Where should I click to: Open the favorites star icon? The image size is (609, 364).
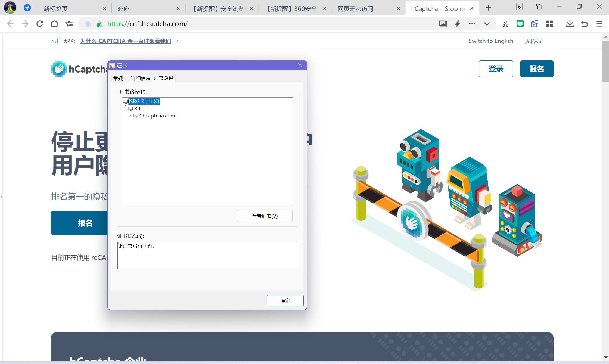[x=69, y=24]
